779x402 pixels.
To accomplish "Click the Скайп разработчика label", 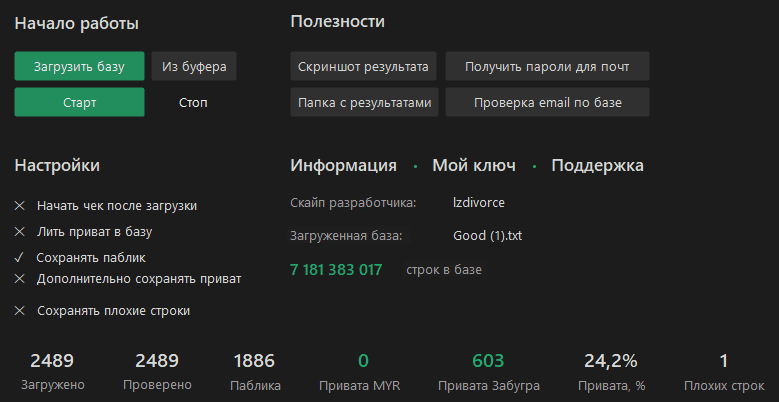I will point(353,203).
